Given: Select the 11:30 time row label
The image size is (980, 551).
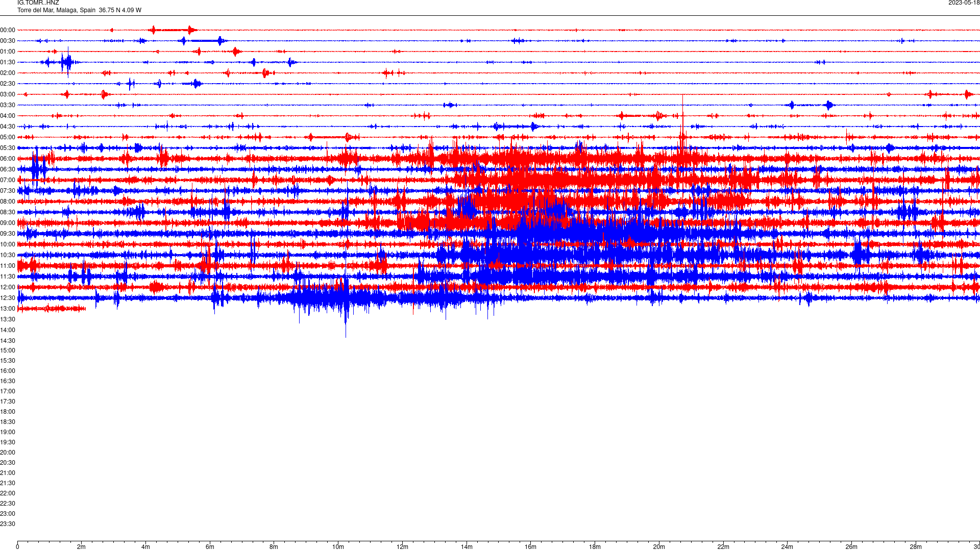Looking at the screenshot, I should pyautogui.click(x=8, y=277).
